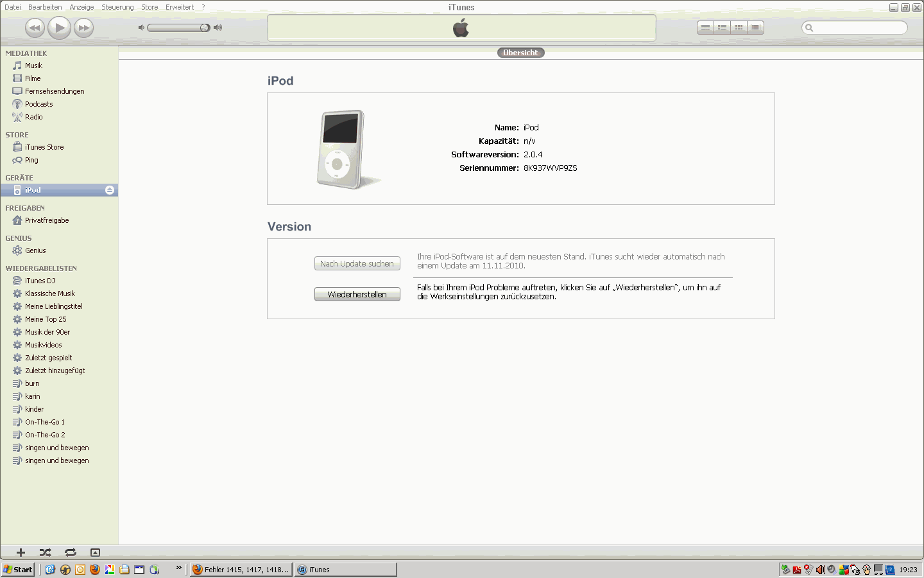Switch to list view mode
Screen dimensions: 924x578
tap(705, 28)
